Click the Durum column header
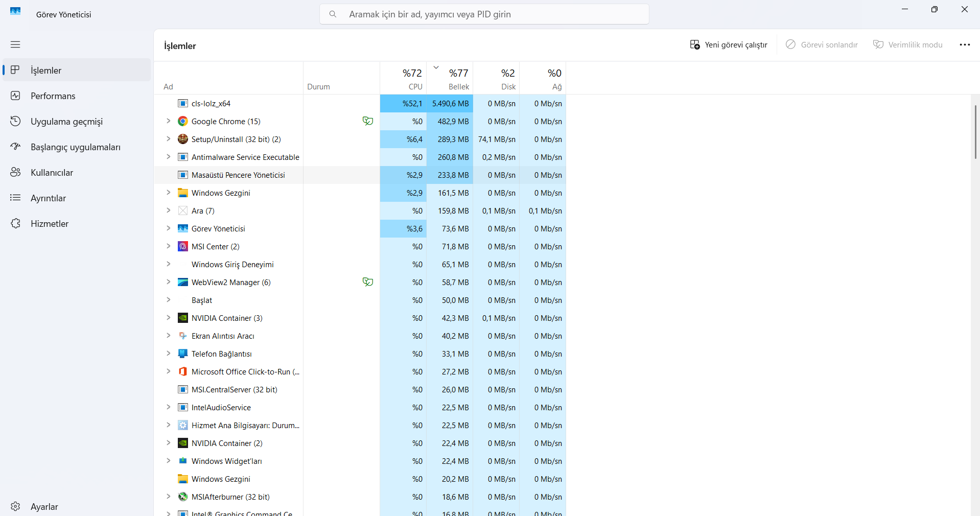 [341, 78]
